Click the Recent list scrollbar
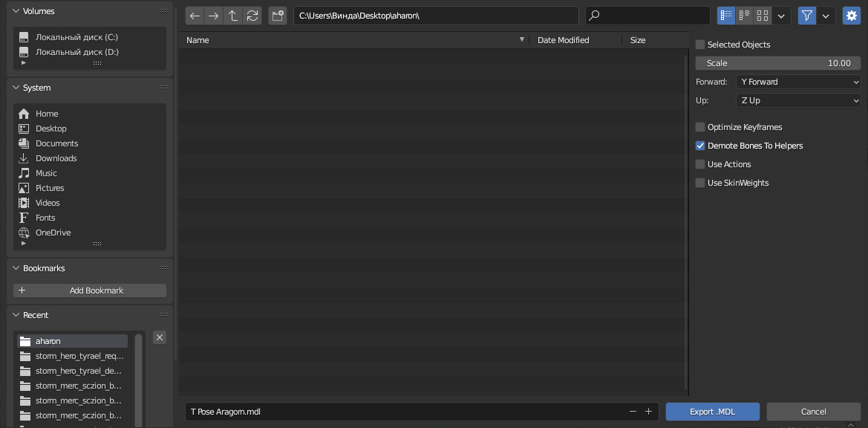868x428 pixels. (138, 380)
